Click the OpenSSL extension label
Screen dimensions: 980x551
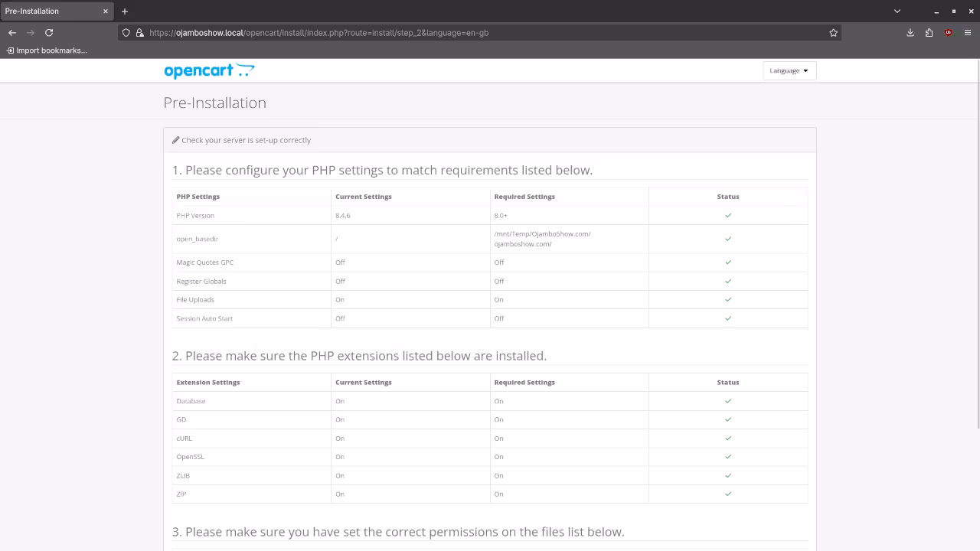click(190, 457)
